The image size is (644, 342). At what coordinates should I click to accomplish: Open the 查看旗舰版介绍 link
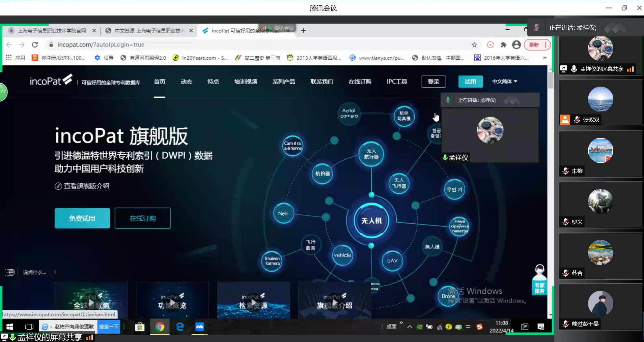[x=86, y=186]
